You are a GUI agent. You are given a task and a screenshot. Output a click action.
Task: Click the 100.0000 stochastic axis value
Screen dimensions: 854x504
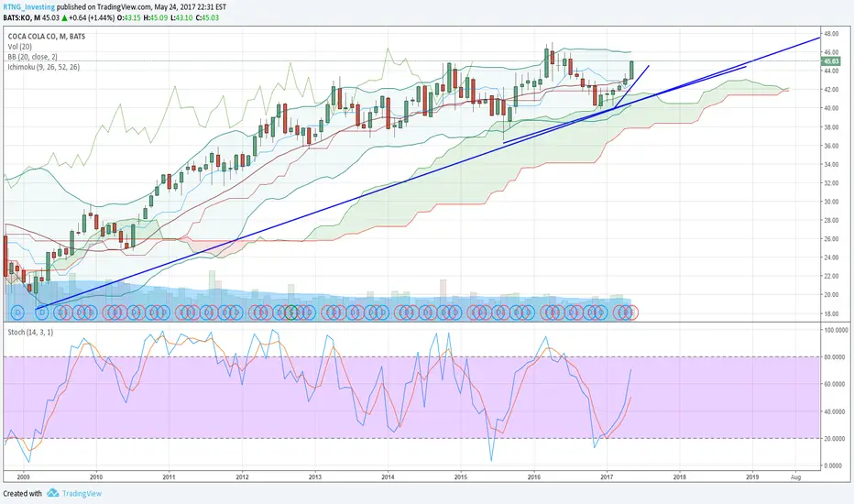836,330
